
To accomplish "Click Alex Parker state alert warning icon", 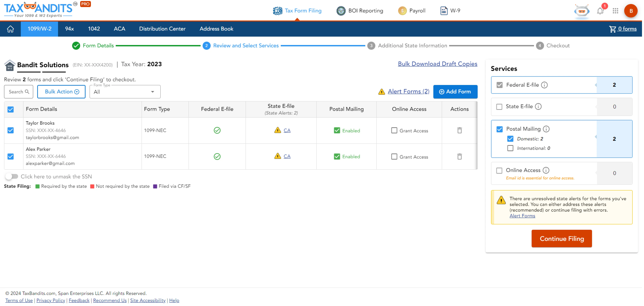I will (x=278, y=156).
